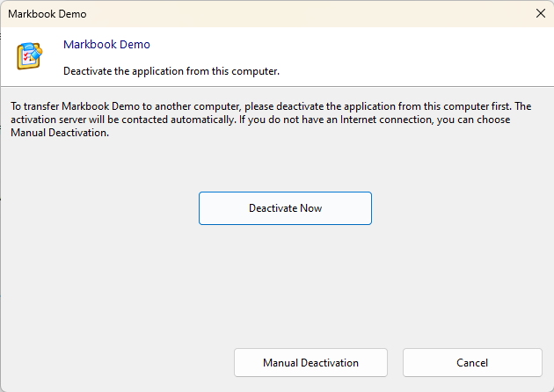Click the 'Deactivate the application from this computer' subtitle
The height and width of the screenshot is (392, 554).
(171, 70)
